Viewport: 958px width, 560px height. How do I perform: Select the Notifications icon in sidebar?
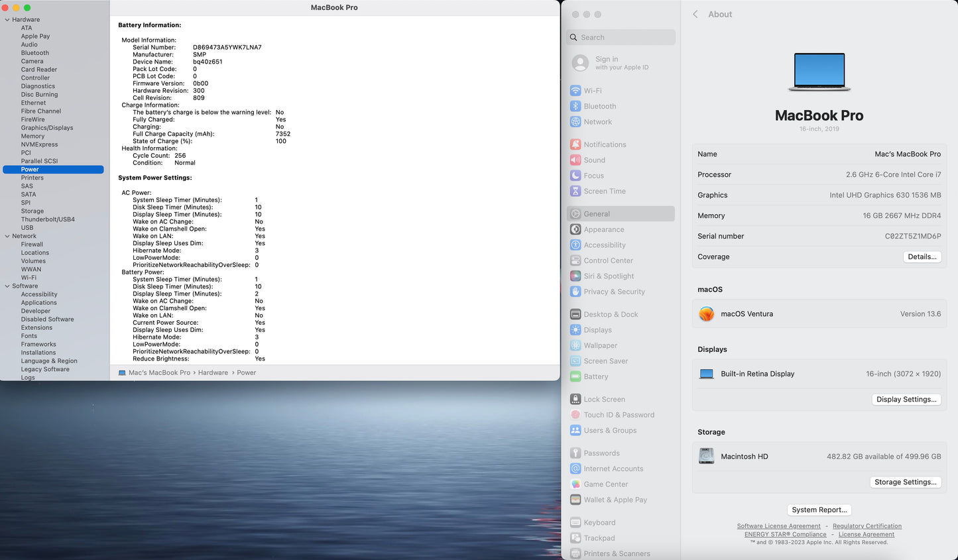coord(575,144)
